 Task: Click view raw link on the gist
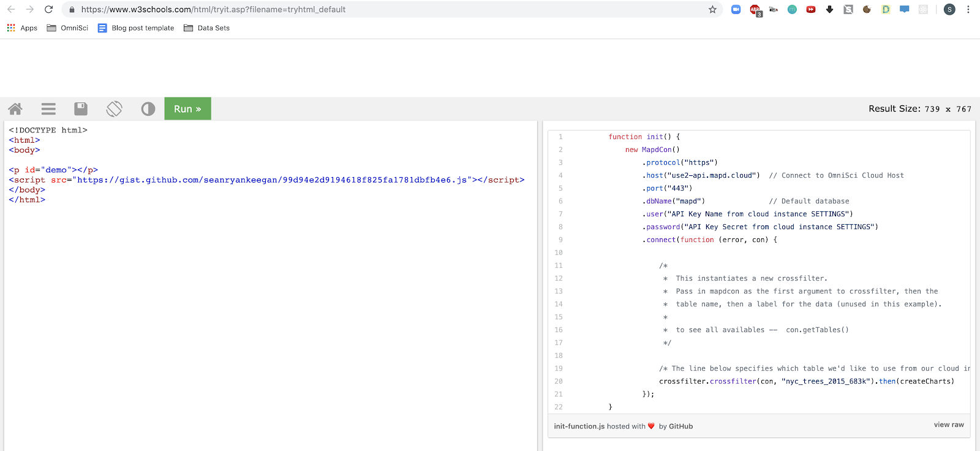pyautogui.click(x=949, y=425)
